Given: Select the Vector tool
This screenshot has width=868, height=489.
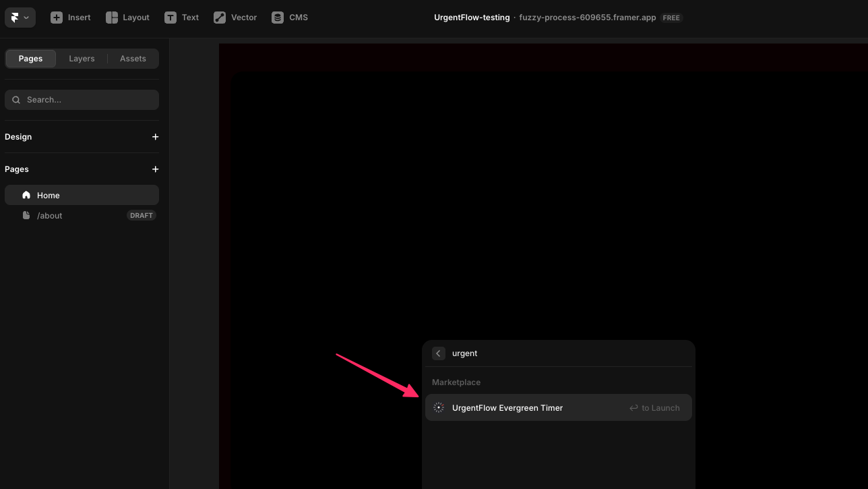Looking at the screenshot, I should click(235, 18).
